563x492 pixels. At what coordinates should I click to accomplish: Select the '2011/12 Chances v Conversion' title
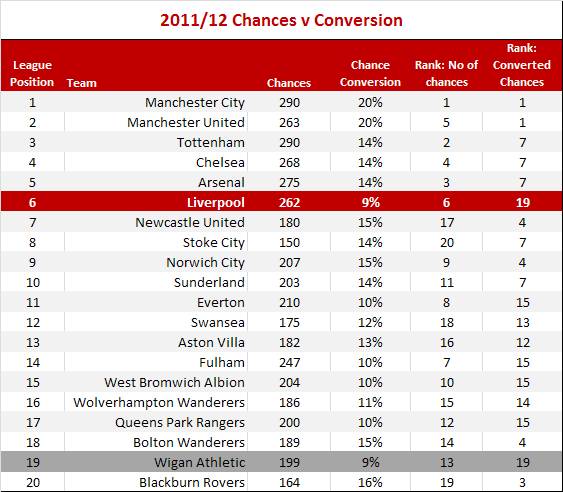pos(281,20)
